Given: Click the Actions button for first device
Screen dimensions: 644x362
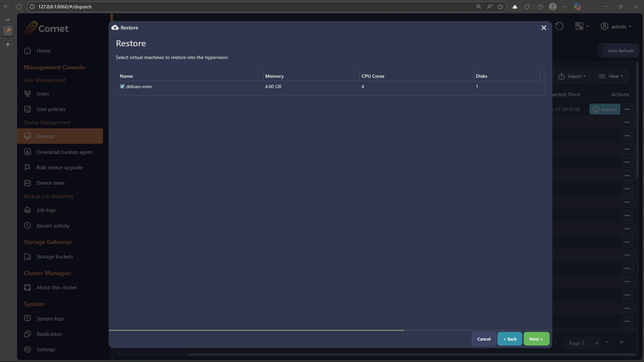Looking at the screenshot, I should pos(605,109).
